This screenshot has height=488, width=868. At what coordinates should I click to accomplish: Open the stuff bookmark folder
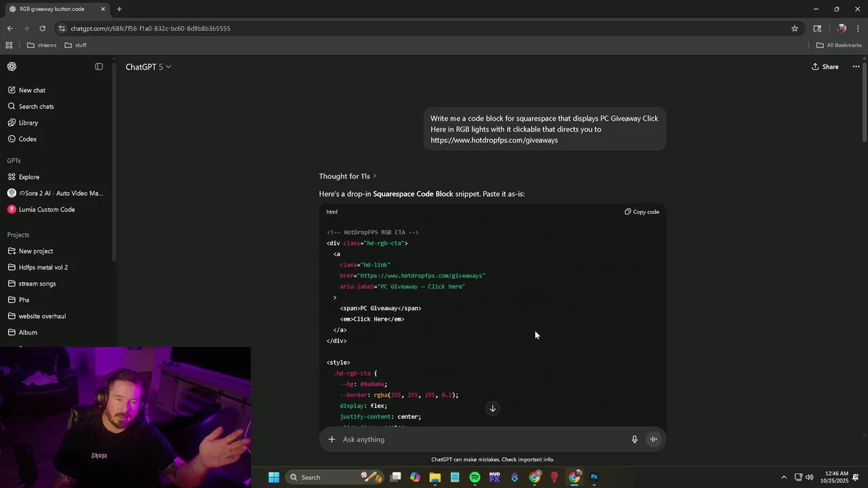[x=75, y=45]
